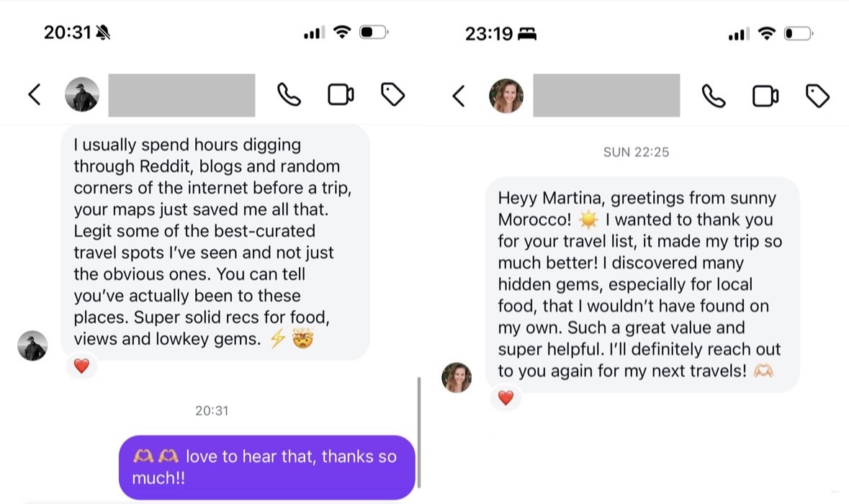The image size is (849, 504).
Task: Start video call in left chat
Action: click(341, 95)
